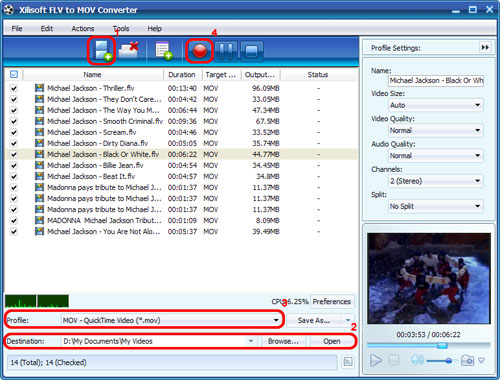Screen dimensions: 500x380
Task: Play the preview video
Action: point(376,360)
